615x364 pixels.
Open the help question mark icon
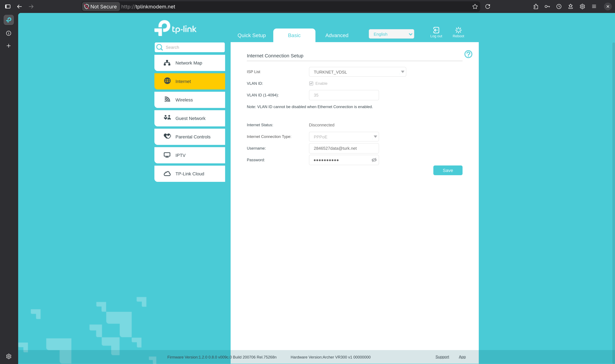468,54
